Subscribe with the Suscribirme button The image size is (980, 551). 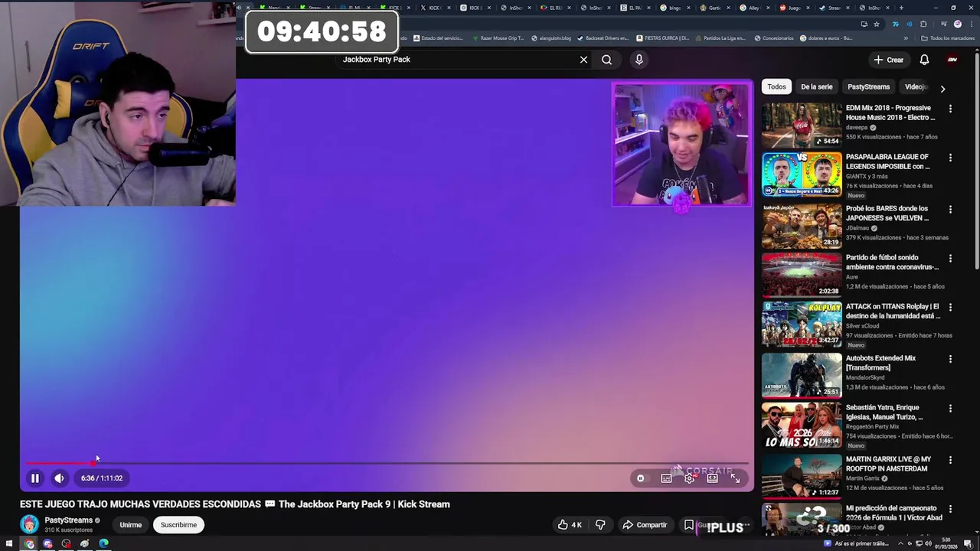click(178, 525)
